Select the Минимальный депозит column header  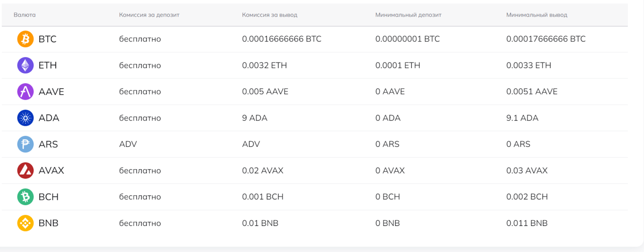pyautogui.click(x=408, y=15)
